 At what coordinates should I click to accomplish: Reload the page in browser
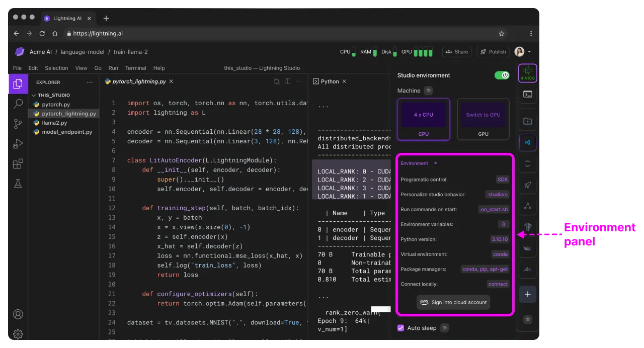point(42,34)
